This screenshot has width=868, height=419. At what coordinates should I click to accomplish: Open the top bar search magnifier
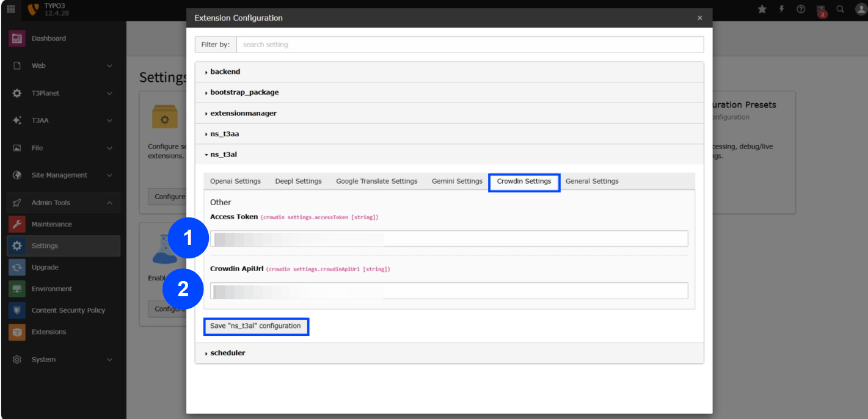click(x=841, y=9)
